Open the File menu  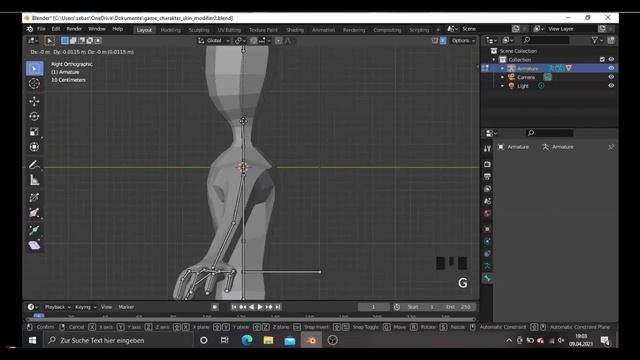pos(41,29)
